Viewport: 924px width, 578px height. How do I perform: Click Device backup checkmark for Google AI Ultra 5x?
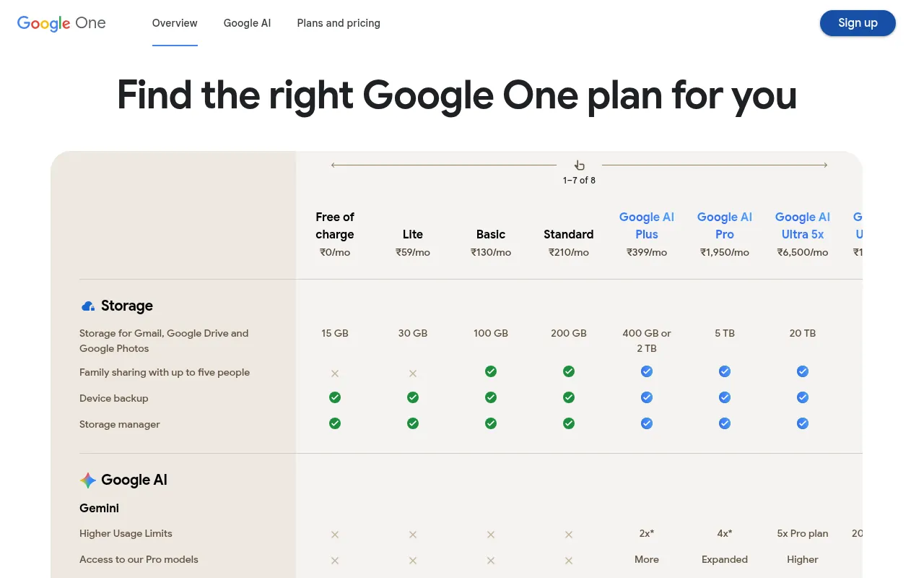[x=803, y=397]
